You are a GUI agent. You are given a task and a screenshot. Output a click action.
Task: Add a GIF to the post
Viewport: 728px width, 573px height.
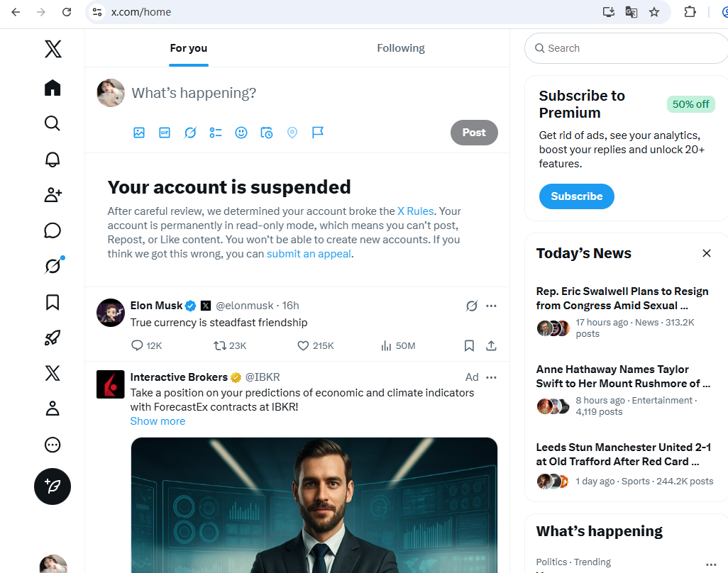coord(165,133)
